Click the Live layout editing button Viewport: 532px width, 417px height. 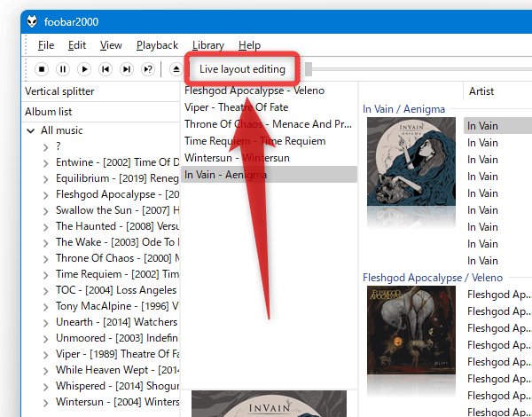coord(242,69)
